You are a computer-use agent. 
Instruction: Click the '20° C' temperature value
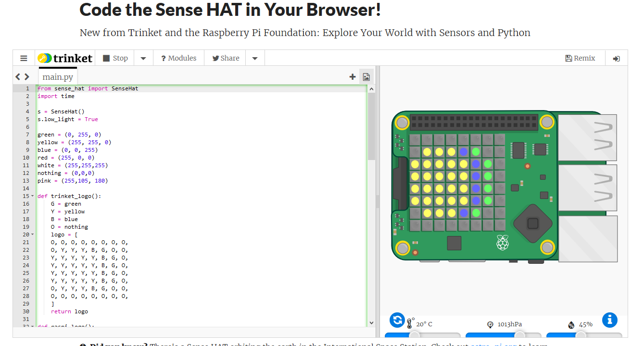tap(424, 324)
